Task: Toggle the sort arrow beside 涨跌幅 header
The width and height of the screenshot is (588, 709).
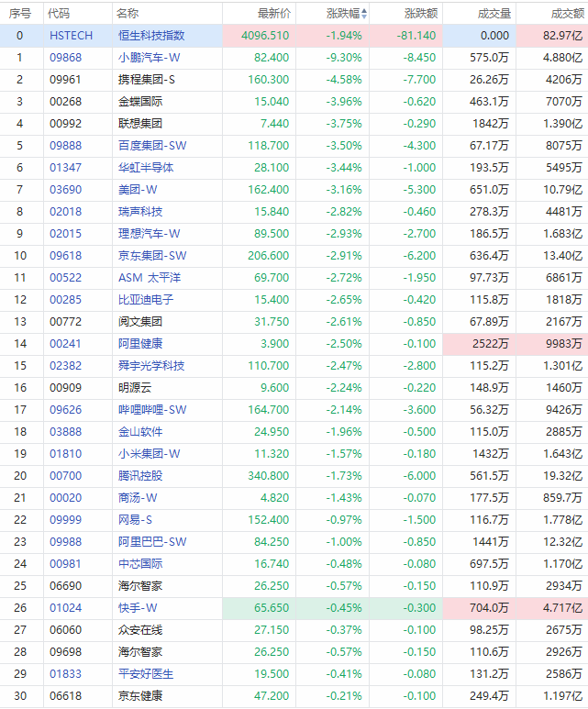Action: [364, 14]
